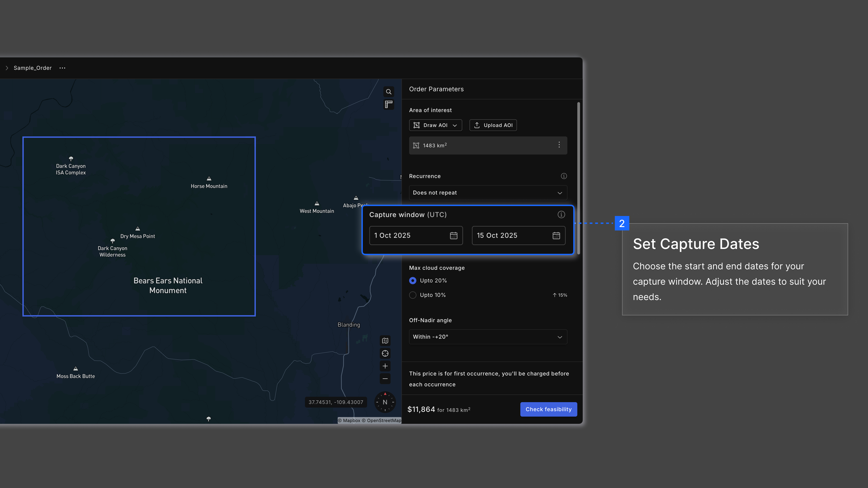Click the Check feasibility button
This screenshot has width=868, height=488.
tap(548, 409)
